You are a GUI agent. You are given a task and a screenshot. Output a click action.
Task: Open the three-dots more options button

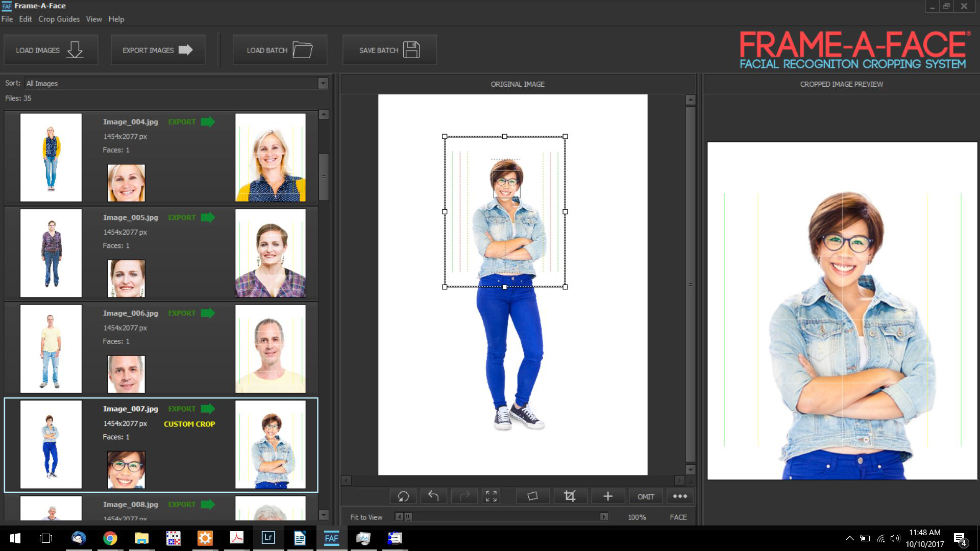[680, 496]
